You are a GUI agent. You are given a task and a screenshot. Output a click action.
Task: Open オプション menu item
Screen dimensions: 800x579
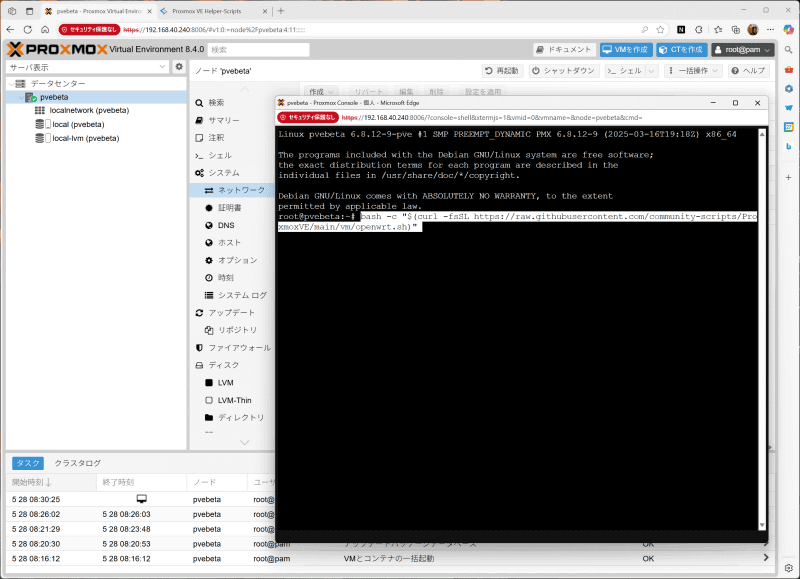coord(237,260)
